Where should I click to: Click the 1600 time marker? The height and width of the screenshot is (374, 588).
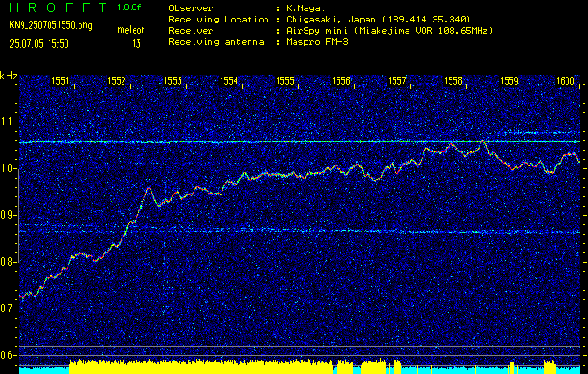click(566, 81)
